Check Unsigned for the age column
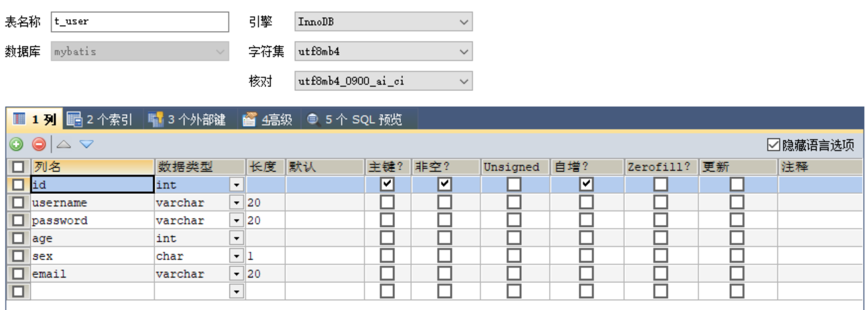Screen dimensions: 868x310 513,238
